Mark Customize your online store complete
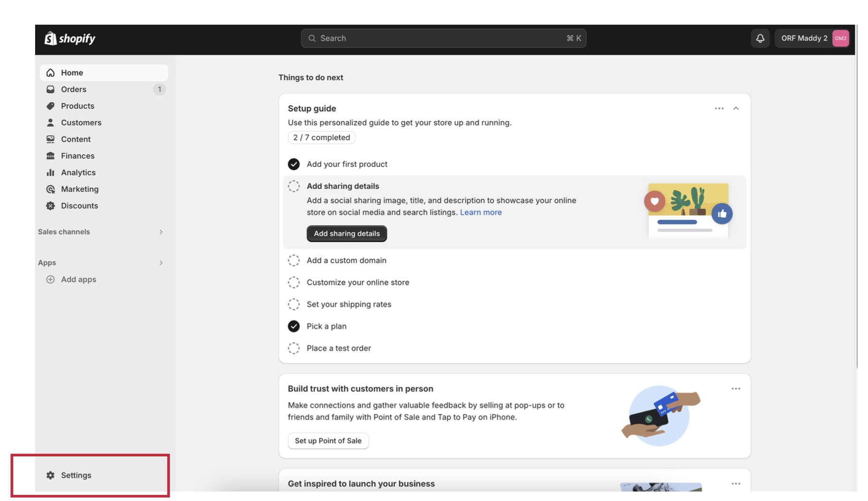The height and width of the screenshot is (501, 868). 294,282
